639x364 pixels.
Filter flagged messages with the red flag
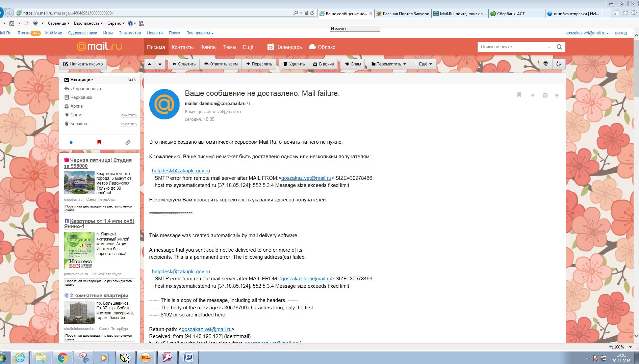pyautogui.click(x=99, y=142)
